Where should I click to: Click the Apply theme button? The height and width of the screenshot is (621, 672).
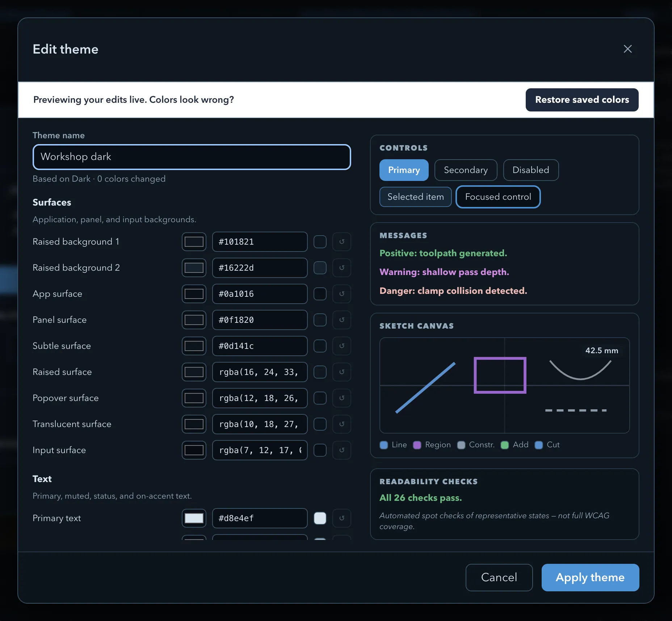590,578
